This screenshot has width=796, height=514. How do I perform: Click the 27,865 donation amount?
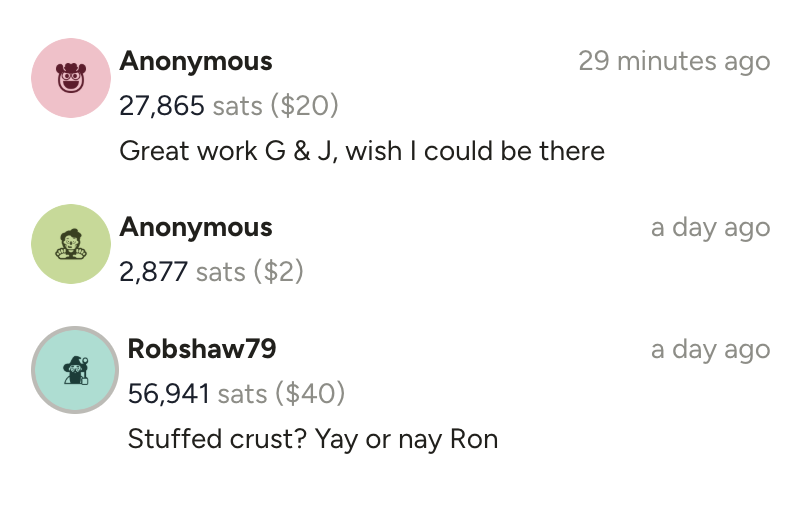pyautogui.click(x=162, y=105)
